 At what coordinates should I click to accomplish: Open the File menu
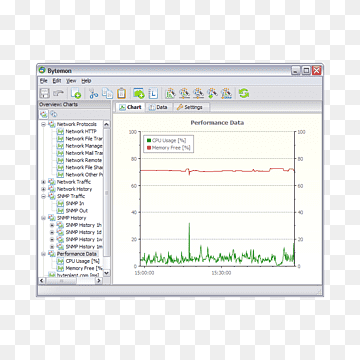tap(44, 81)
